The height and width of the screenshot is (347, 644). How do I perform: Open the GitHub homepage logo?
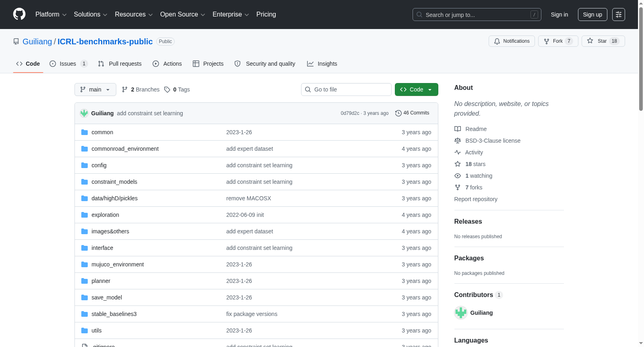click(19, 15)
